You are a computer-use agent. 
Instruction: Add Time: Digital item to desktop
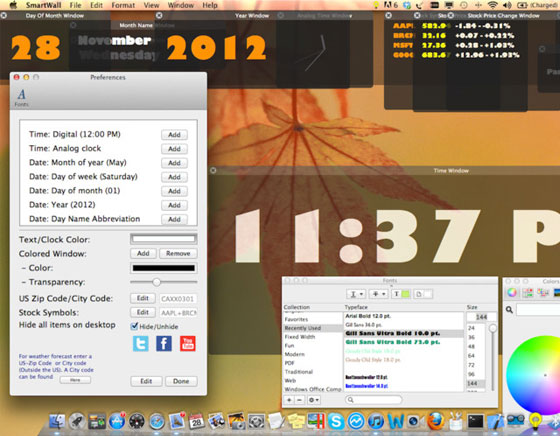pyautogui.click(x=174, y=135)
